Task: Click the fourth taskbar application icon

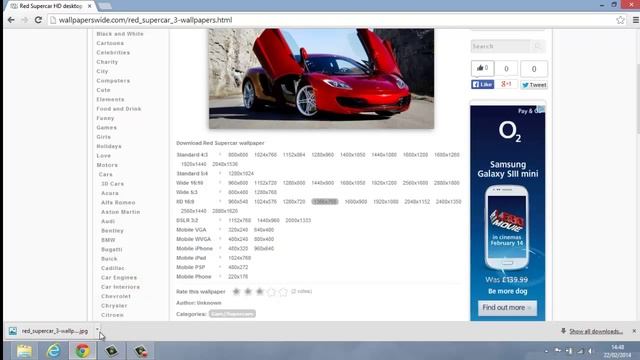Action: pyautogui.click(x=111, y=351)
